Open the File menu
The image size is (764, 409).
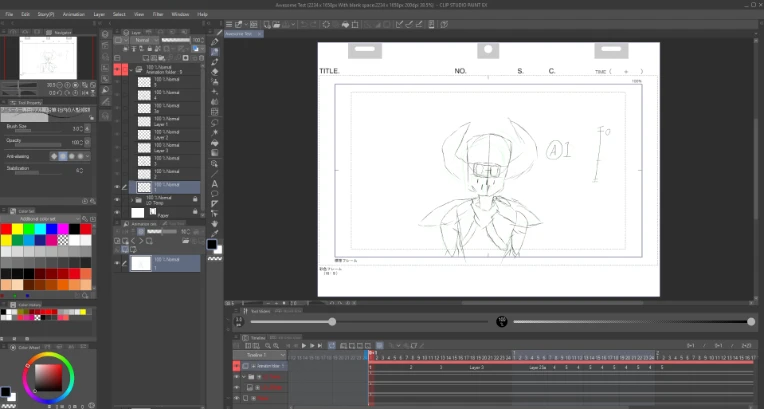coord(9,14)
